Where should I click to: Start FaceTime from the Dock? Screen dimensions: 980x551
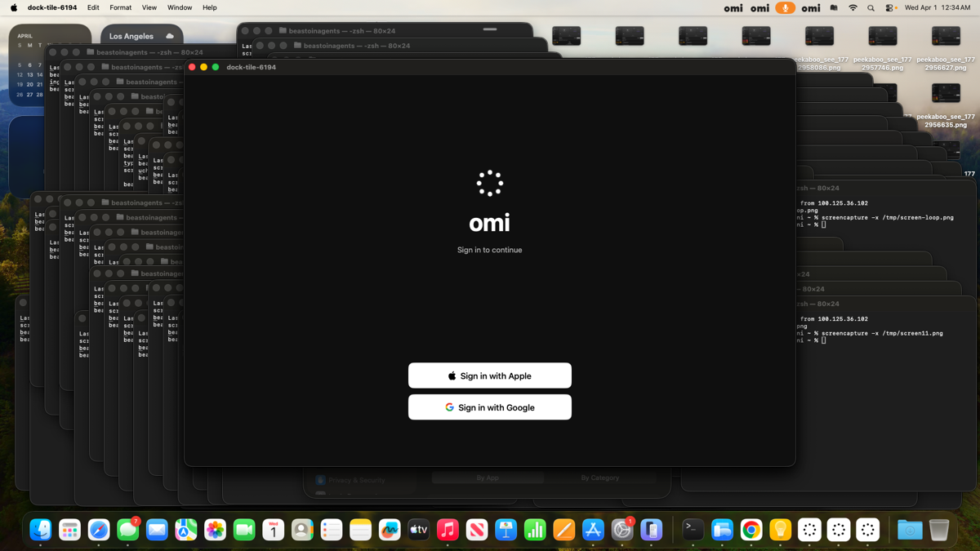244,530
